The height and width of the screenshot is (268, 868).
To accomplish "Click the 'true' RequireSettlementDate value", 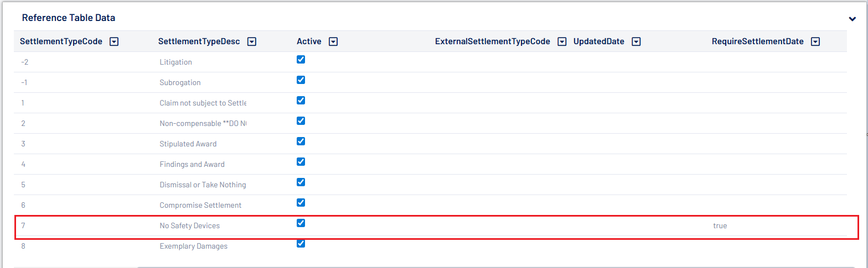I will [x=720, y=225].
